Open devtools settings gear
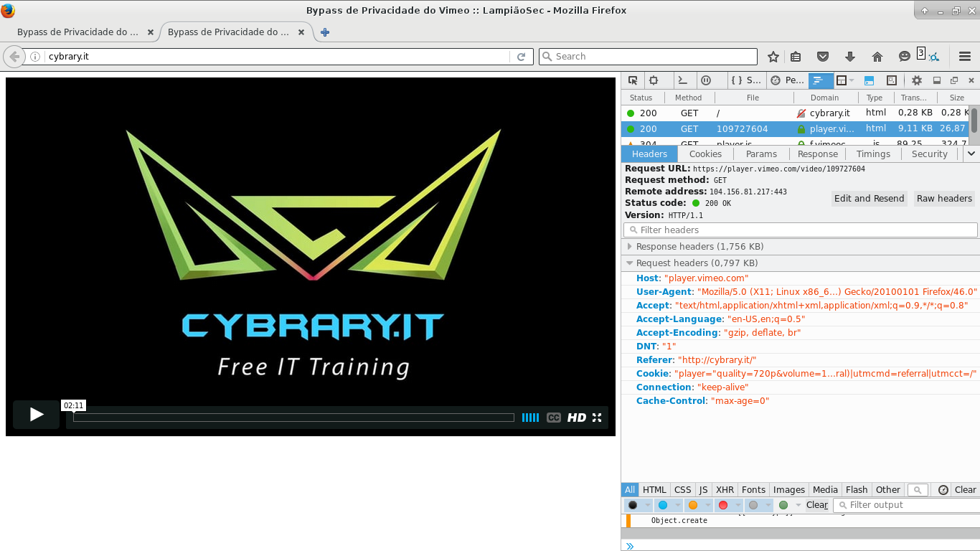 (x=916, y=80)
